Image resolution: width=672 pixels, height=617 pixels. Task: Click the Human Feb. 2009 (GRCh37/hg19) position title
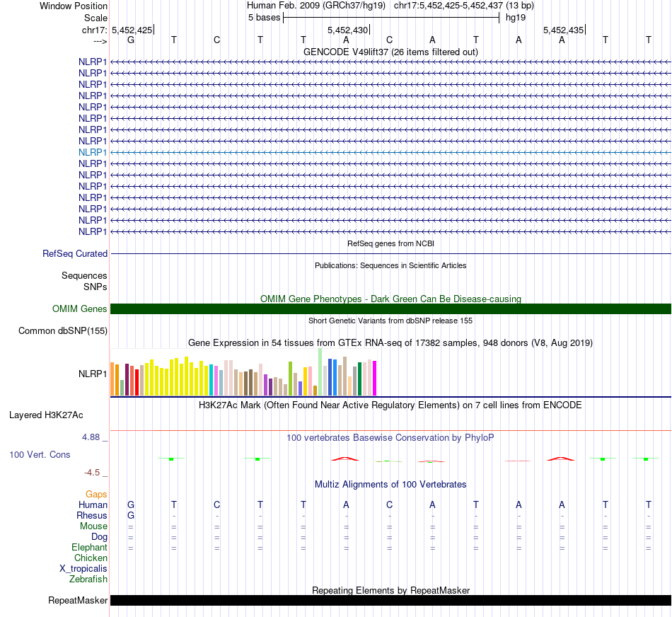pyautogui.click(x=316, y=6)
